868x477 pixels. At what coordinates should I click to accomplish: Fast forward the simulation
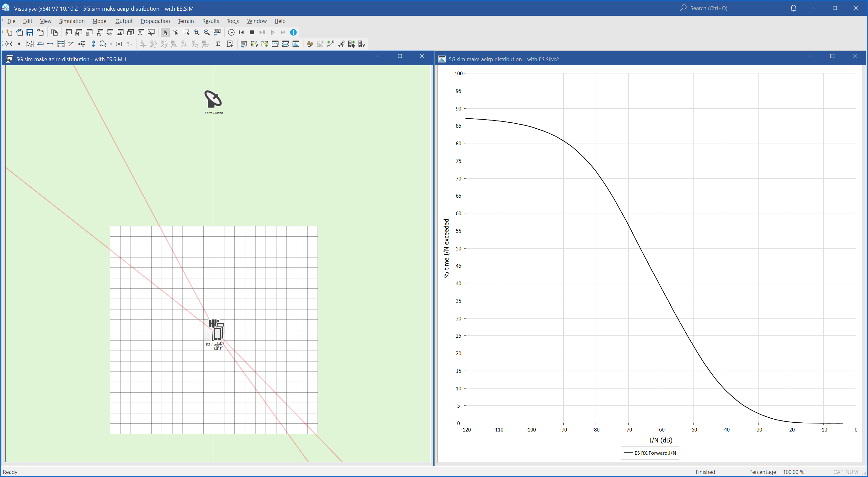pyautogui.click(x=283, y=32)
